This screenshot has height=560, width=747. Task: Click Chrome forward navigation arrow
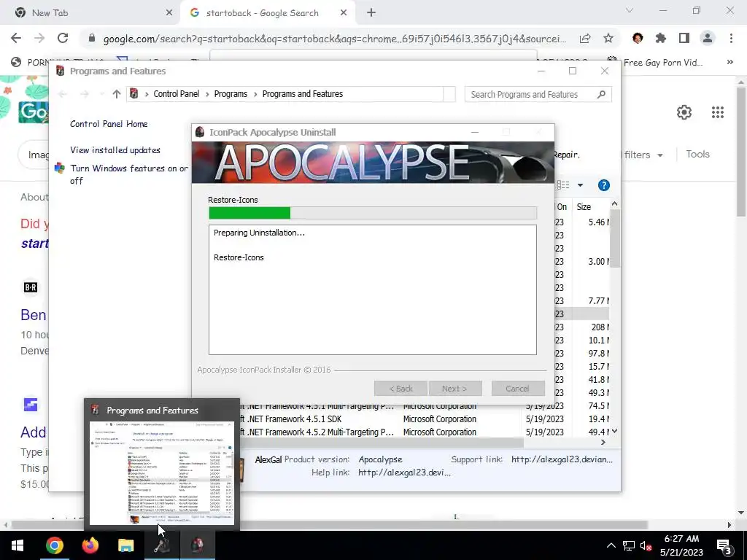(39, 38)
